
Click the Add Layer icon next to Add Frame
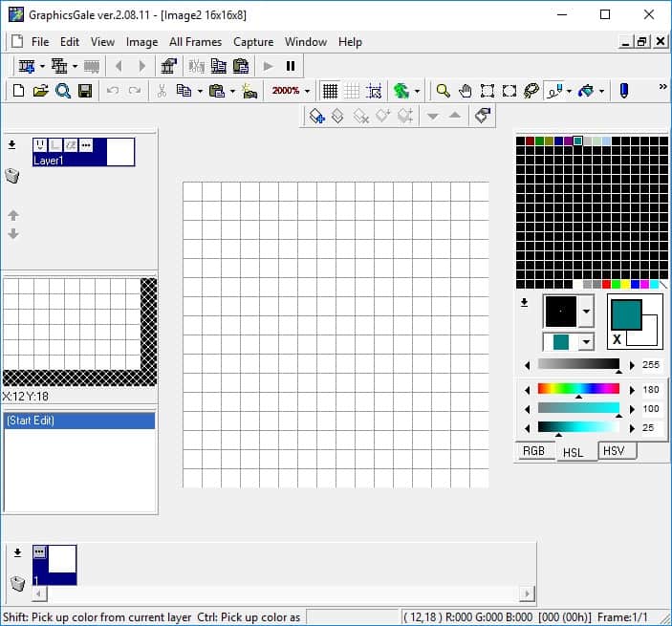click(x=59, y=66)
